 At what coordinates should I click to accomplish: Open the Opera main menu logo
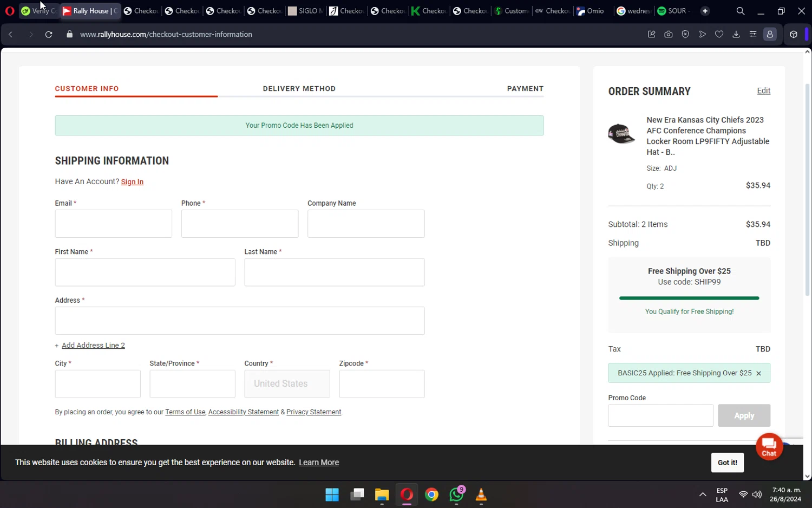(x=10, y=11)
